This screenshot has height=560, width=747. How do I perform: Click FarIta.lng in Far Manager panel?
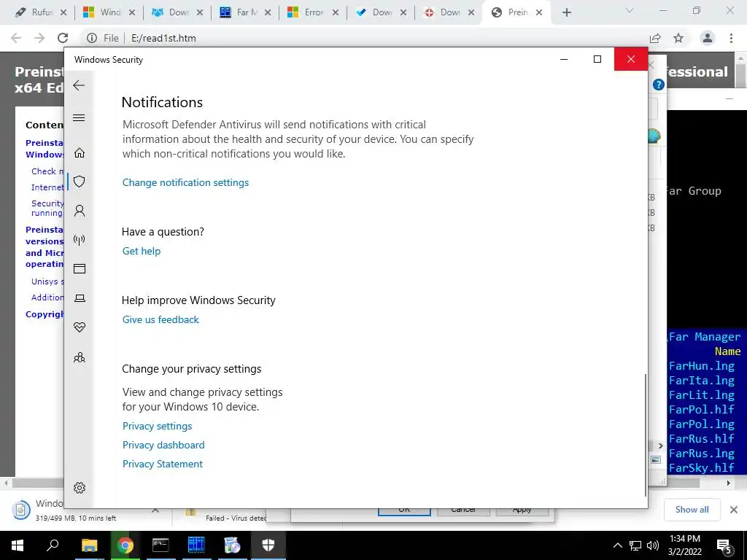(701, 381)
